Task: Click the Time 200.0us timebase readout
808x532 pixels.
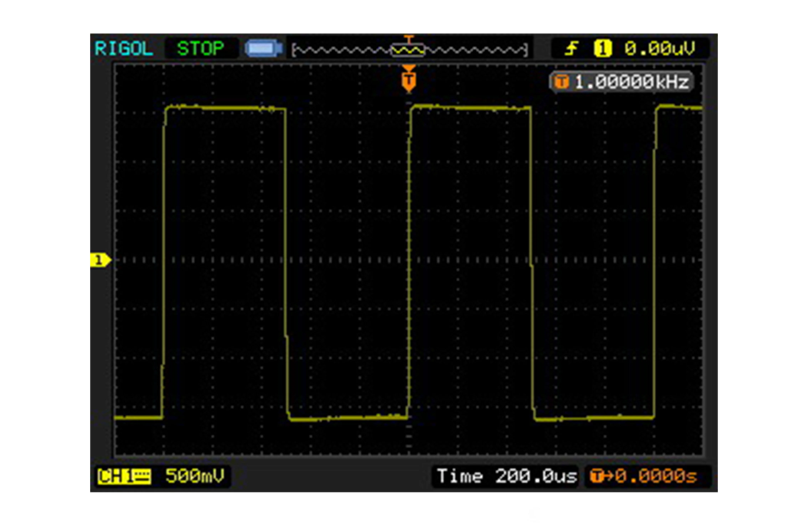Action: (507, 476)
